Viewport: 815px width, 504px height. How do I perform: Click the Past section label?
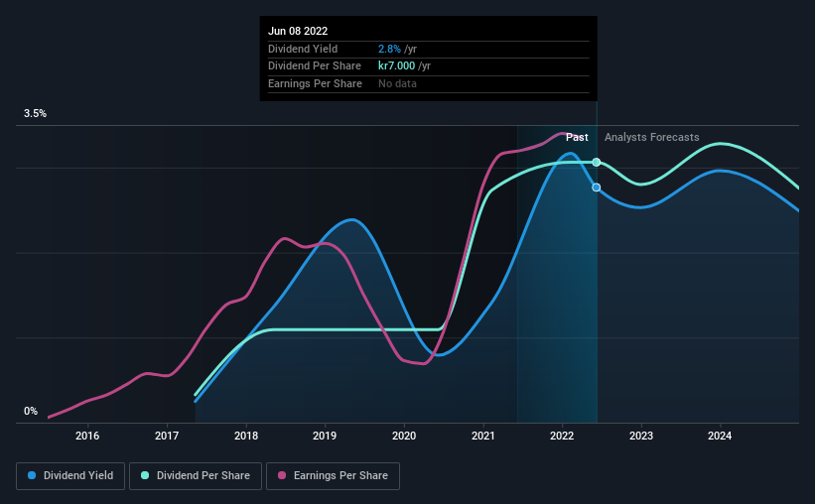click(577, 137)
